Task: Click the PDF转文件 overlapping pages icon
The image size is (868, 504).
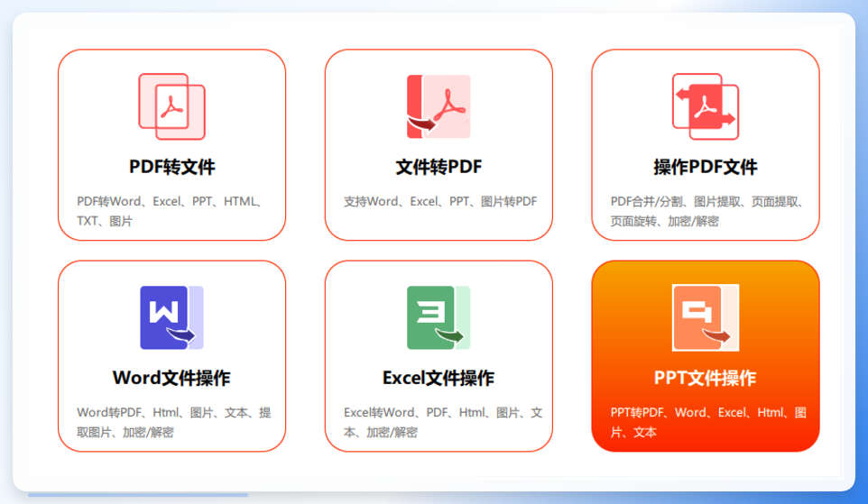Action: [x=171, y=106]
